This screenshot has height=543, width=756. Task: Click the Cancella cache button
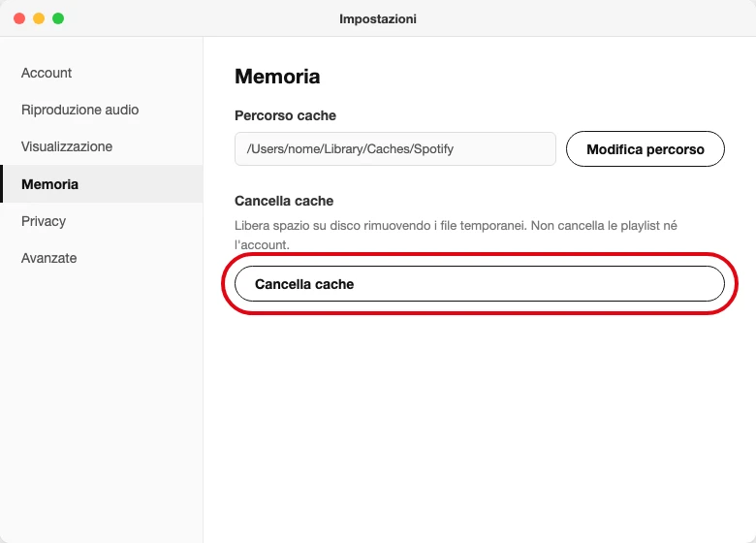[x=479, y=284]
